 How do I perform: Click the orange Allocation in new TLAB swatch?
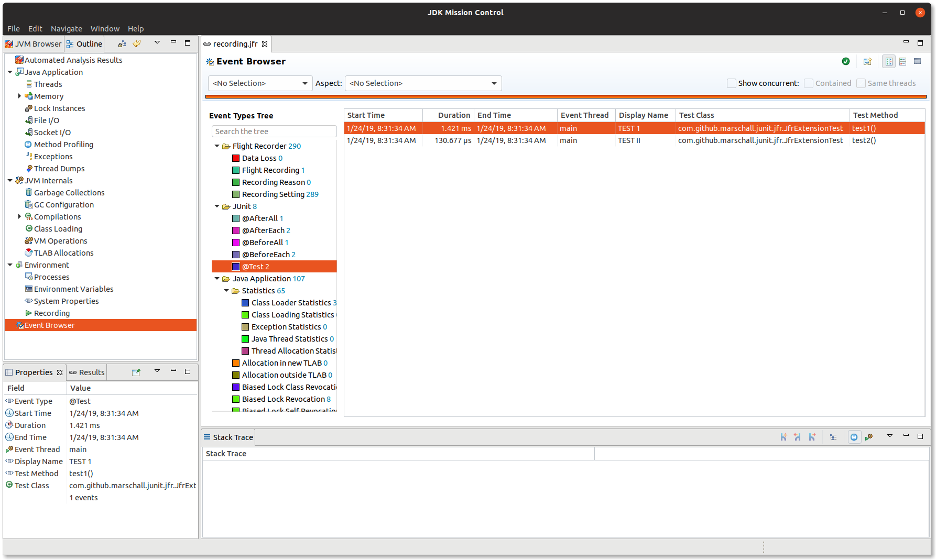[236, 363]
